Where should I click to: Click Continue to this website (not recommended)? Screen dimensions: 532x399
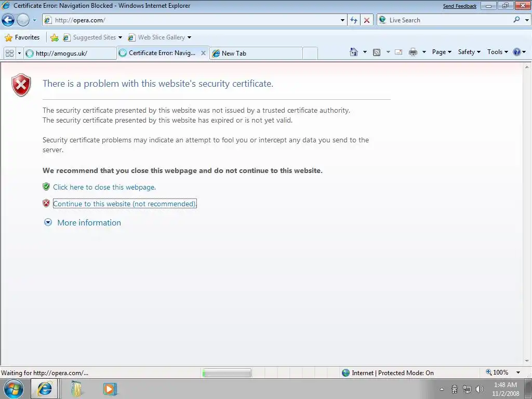(125, 204)
